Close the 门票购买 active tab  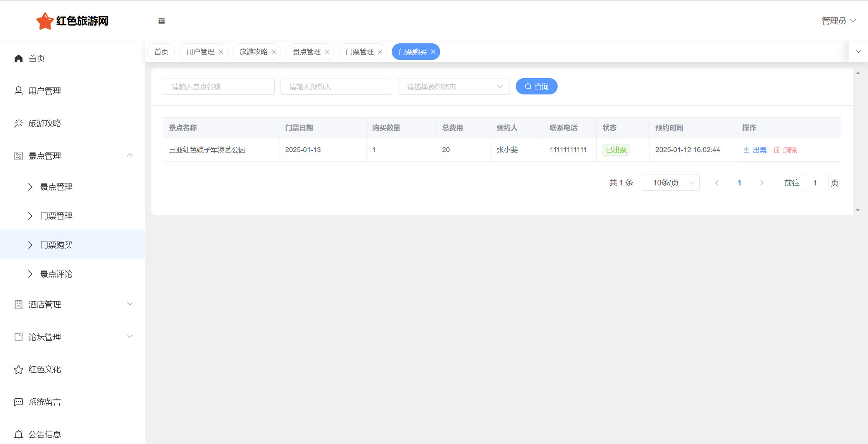point(433,52)
